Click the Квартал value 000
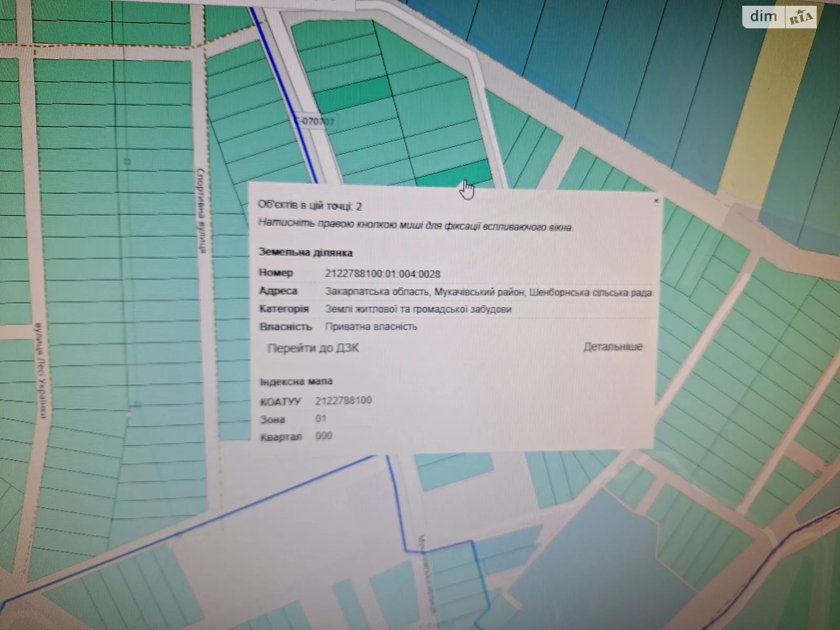The image size is (840, 630). (x=324, y=436)
